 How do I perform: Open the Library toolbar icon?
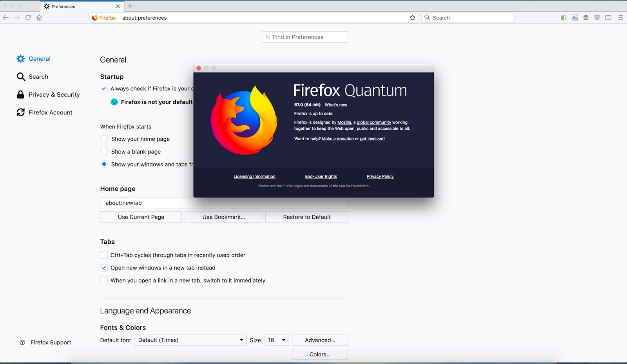564,18
